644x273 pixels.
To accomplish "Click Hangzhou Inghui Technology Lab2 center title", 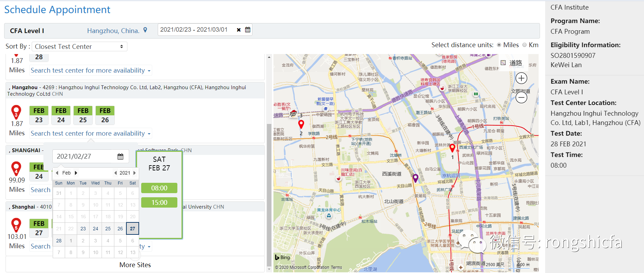I will (127, 91).
